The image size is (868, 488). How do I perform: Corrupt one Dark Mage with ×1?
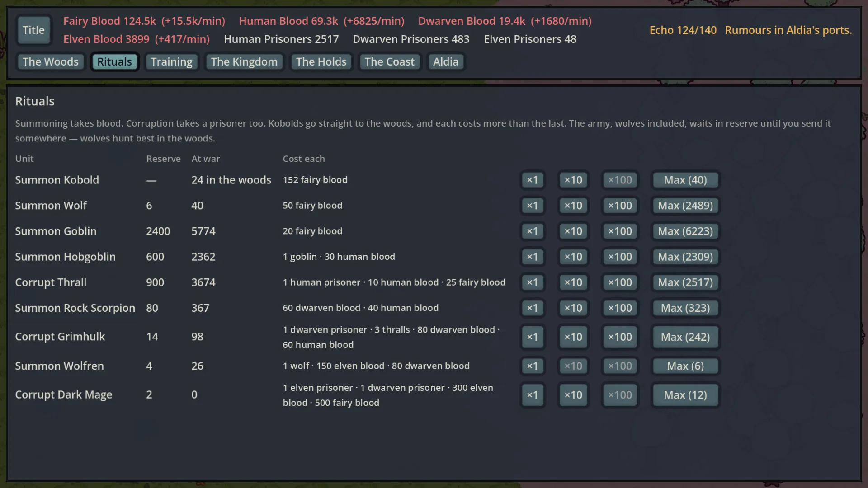tap(533, 395)
